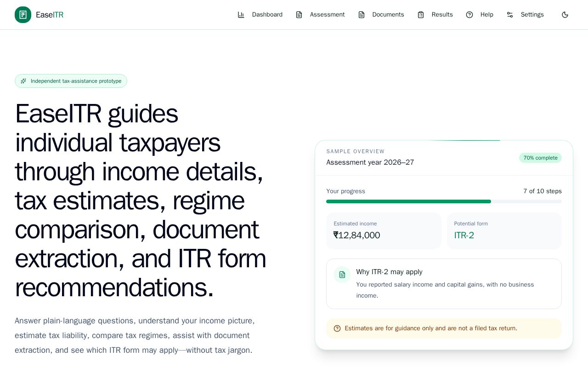Click the 70% complete badge
This screenshot has width=588, height=368.
[540, 158]
